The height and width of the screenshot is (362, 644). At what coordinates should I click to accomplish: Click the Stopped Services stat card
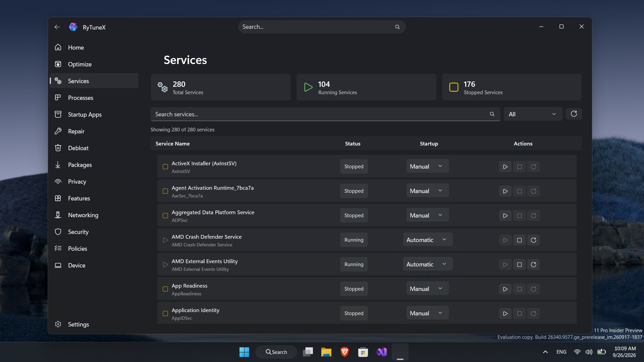pos(512,87)
